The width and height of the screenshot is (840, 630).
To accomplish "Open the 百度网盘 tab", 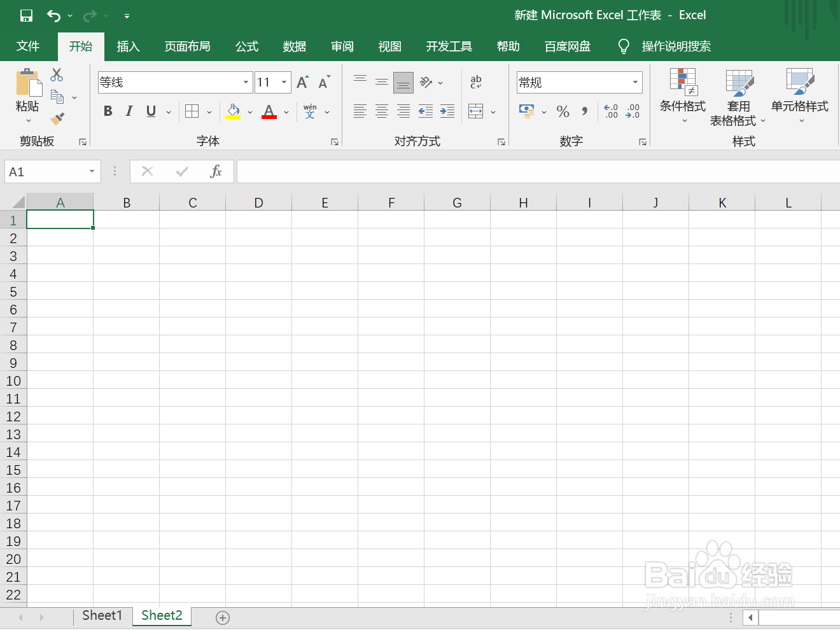I will click(x=568, y=46).
